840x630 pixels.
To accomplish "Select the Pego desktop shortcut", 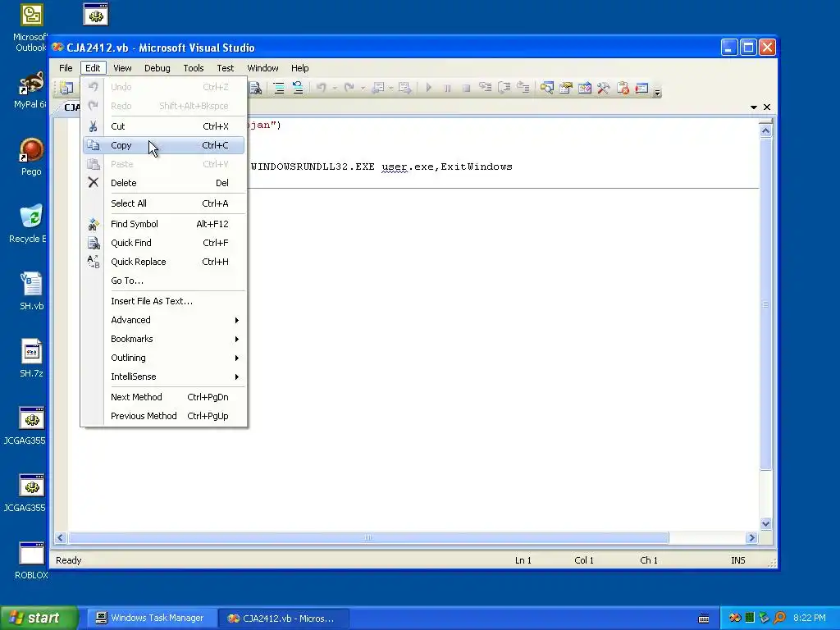I will [x=31, y=157].
